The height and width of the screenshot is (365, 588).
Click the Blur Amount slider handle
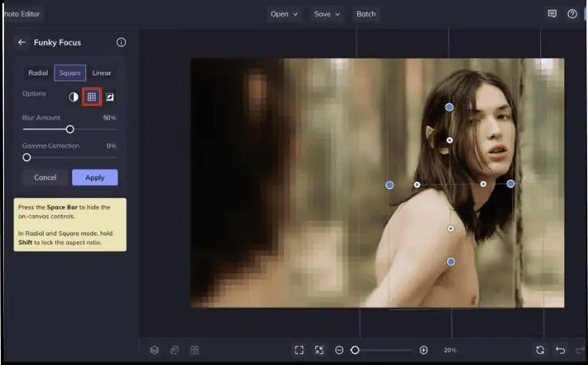click(x=69, y=129)
